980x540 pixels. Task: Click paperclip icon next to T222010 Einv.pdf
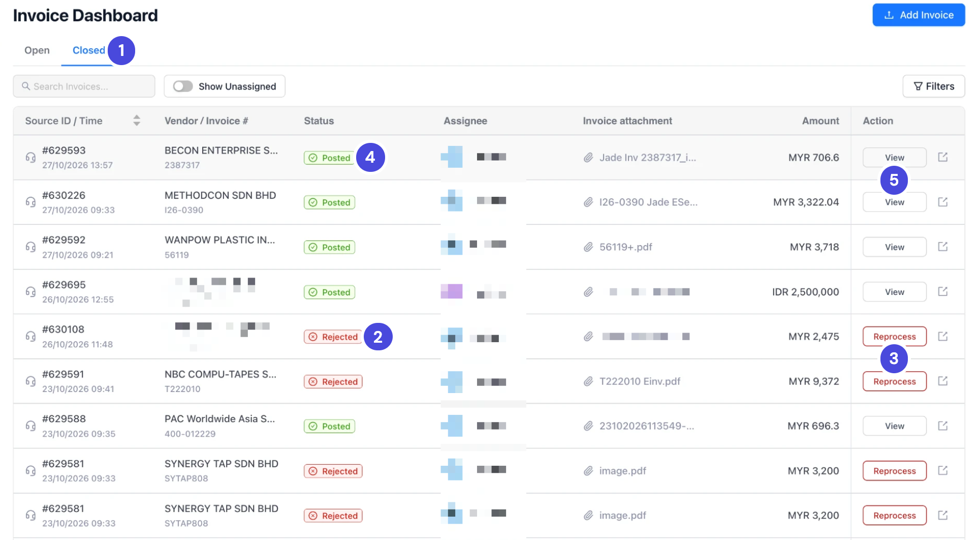pyautogui.click(x=588, y=381)
